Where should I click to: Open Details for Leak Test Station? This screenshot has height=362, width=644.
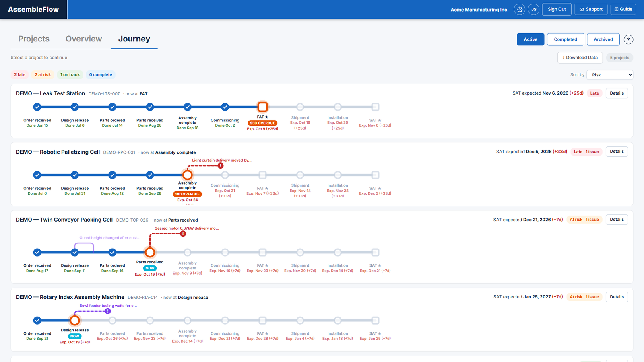pos(617,93)
